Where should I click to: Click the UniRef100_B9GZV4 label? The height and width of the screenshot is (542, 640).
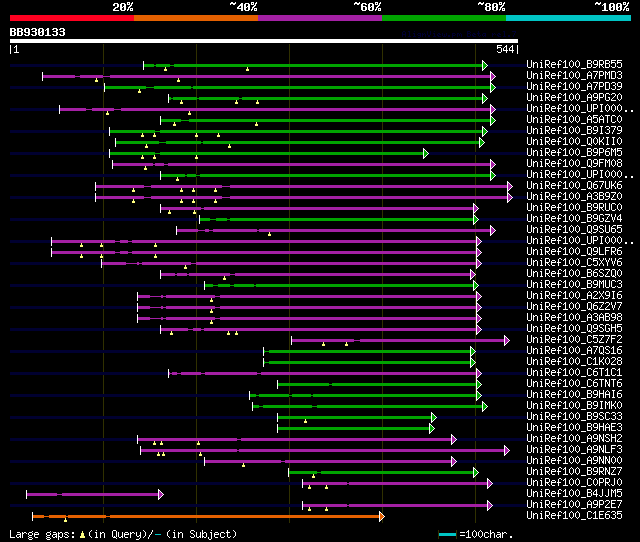(574, 219)
